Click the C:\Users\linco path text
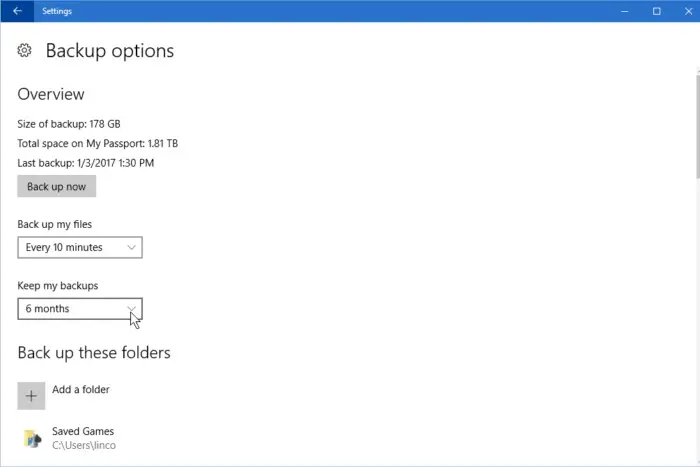This screenshot has width=700, height=467. 84,445
